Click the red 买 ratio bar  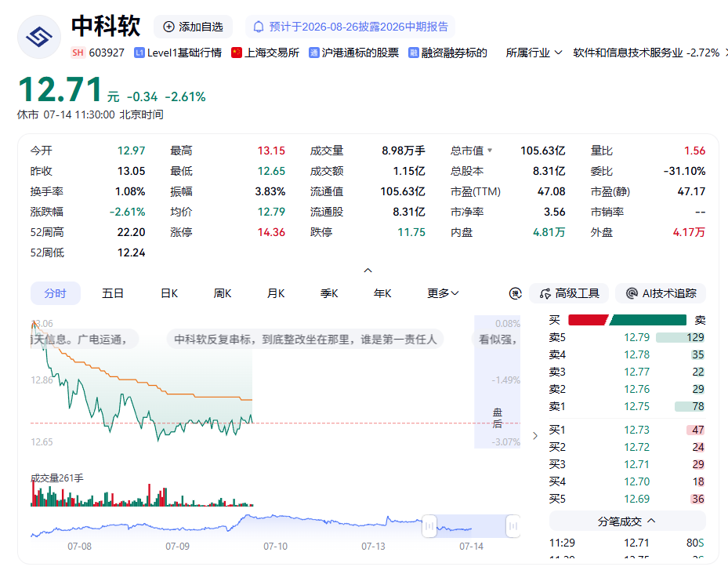click(588, 320)
